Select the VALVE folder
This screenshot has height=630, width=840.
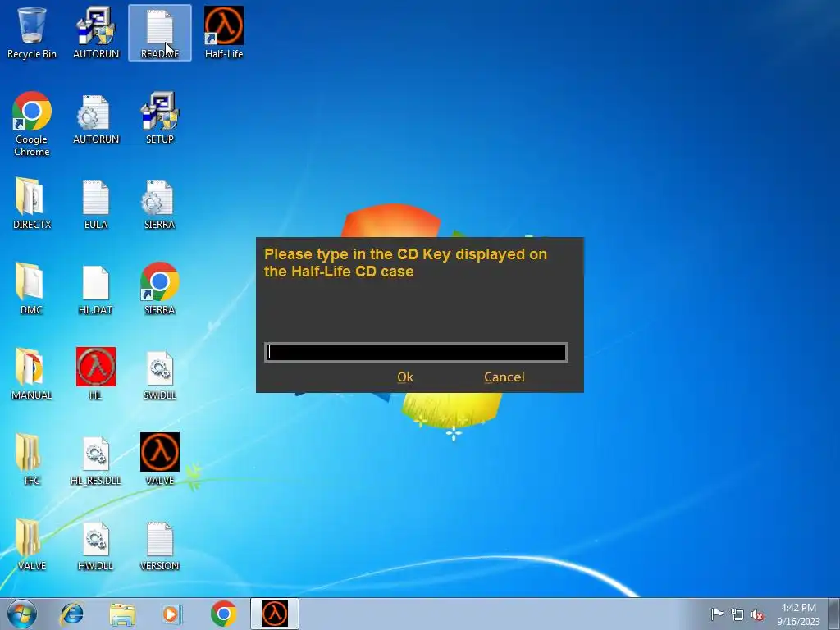[x=32, y=545]
